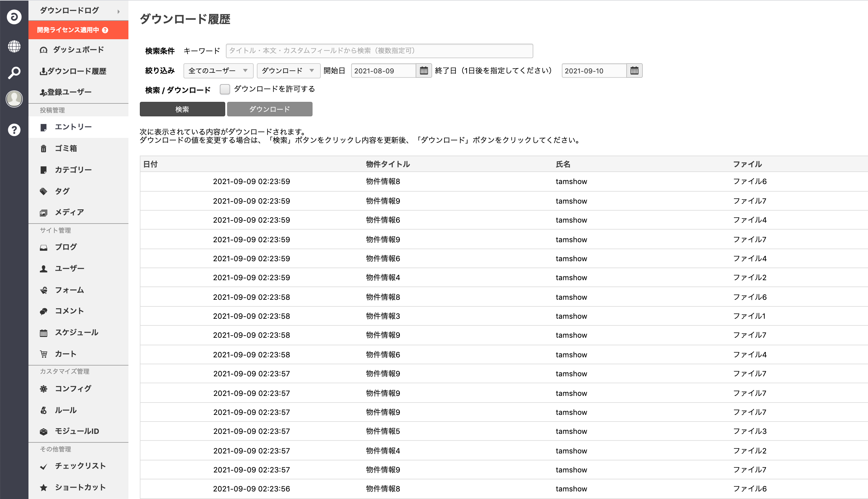Open the question mark help icon in left rail

(14, 130)
